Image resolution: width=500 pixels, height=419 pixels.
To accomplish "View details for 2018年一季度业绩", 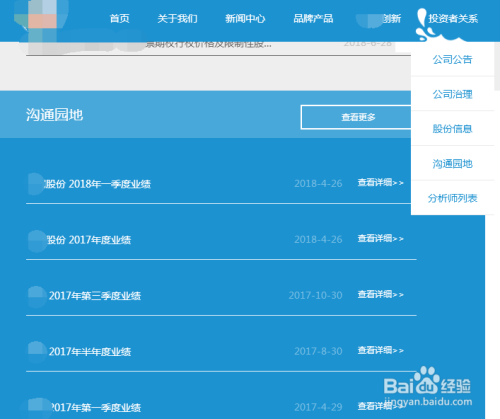I will (380, 183).
